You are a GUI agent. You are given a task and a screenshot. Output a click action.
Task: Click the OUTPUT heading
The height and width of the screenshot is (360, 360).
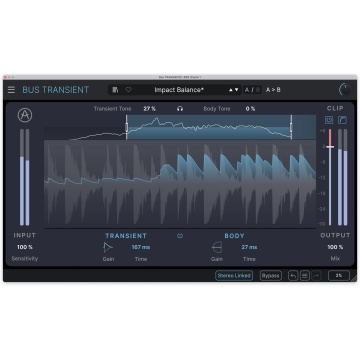click(335, 235)
